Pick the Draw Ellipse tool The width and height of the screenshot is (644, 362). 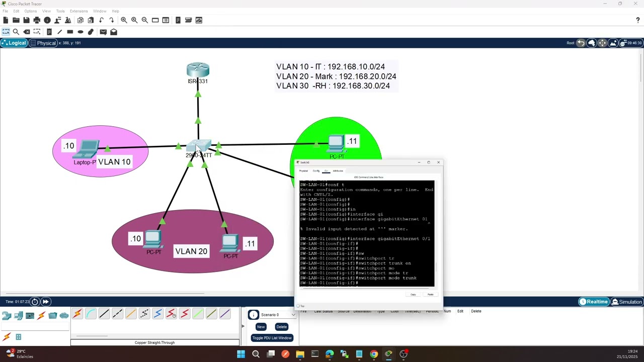pos(80,32)
